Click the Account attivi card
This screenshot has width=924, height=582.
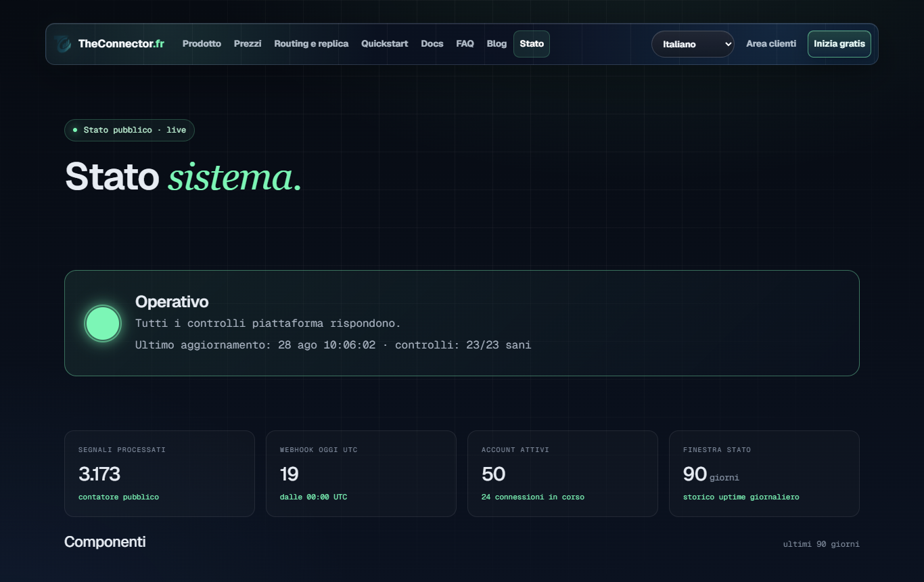coord(563,474)
